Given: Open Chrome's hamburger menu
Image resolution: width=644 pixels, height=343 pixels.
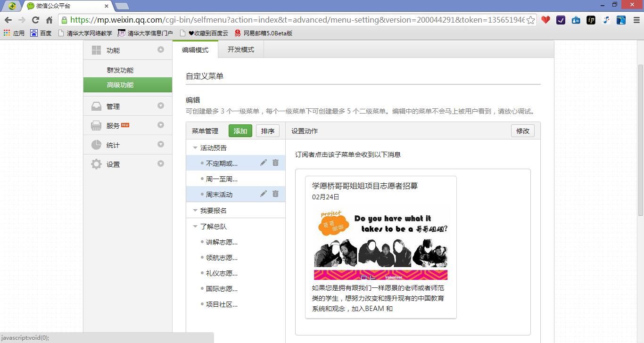Looking at the screenshot, I should coord(636,21).
